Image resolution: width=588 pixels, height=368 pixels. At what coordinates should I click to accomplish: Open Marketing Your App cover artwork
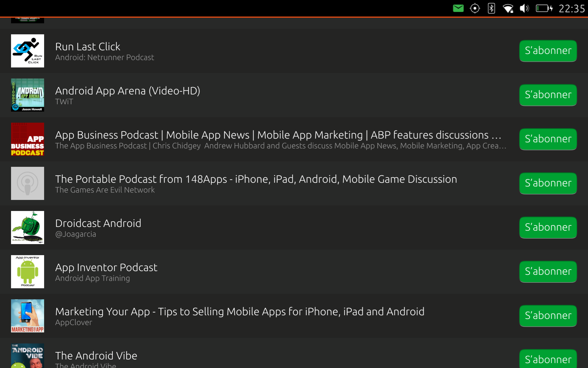[28, 316]
